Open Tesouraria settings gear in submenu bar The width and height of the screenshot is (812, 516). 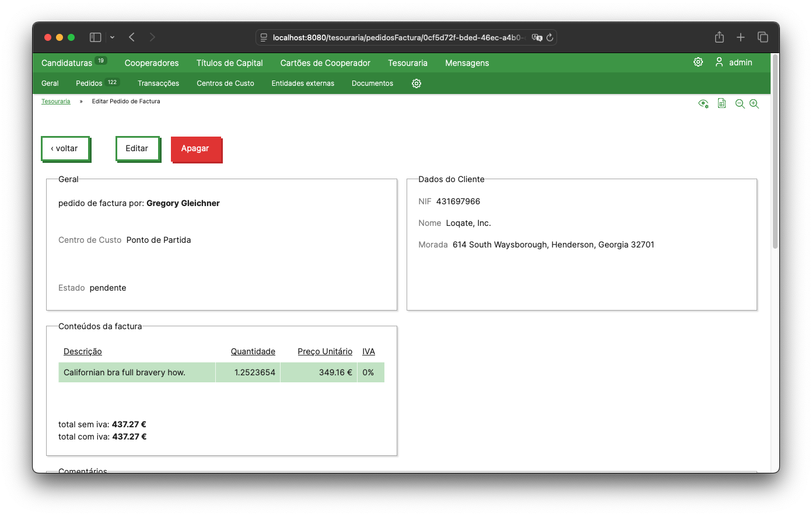coord(416,83)
